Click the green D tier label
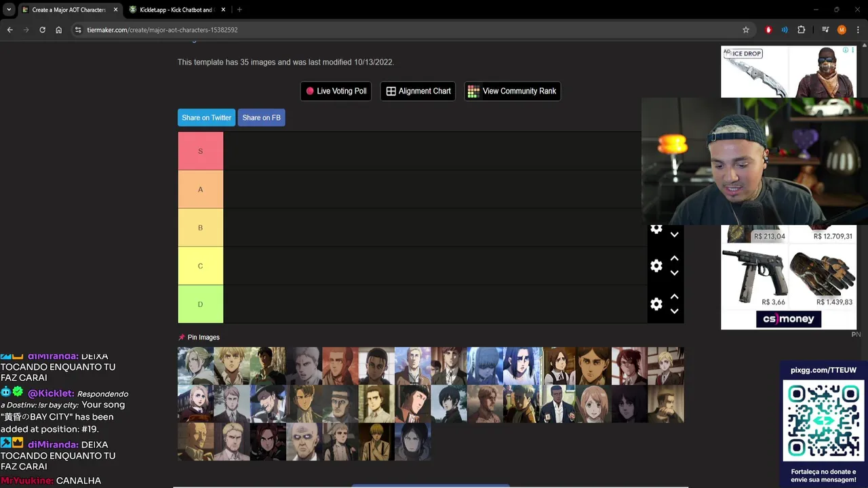The image size is (868, 488). click(200, 304)
